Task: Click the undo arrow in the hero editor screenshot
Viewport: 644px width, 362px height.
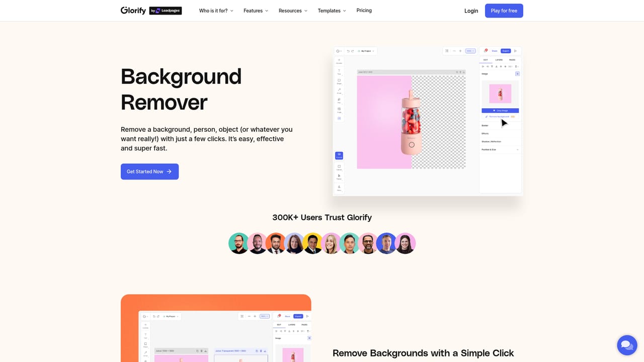Action: tap(348, 51)
